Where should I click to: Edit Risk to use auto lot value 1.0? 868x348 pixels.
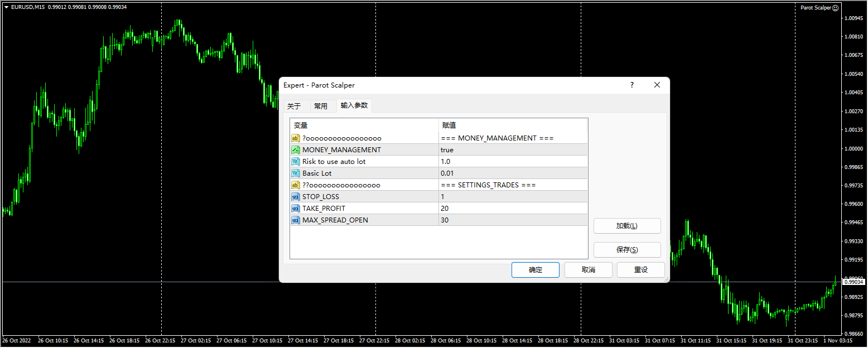coord(513,161)
